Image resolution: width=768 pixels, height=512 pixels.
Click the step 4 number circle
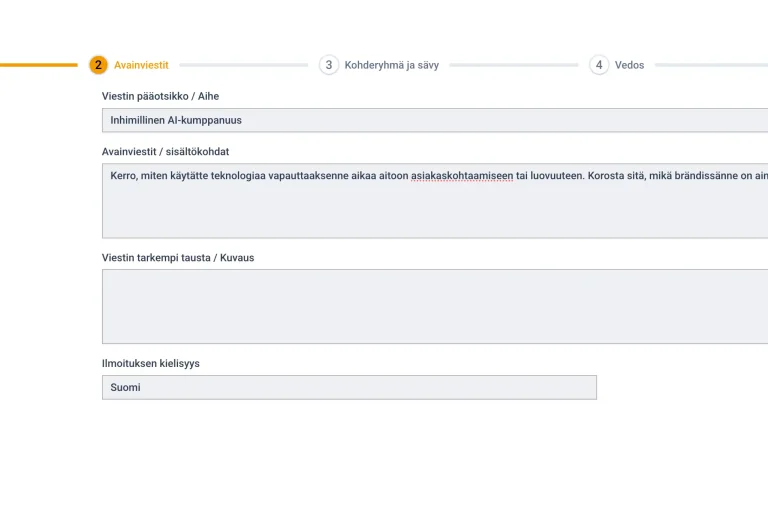pos(599,65)
